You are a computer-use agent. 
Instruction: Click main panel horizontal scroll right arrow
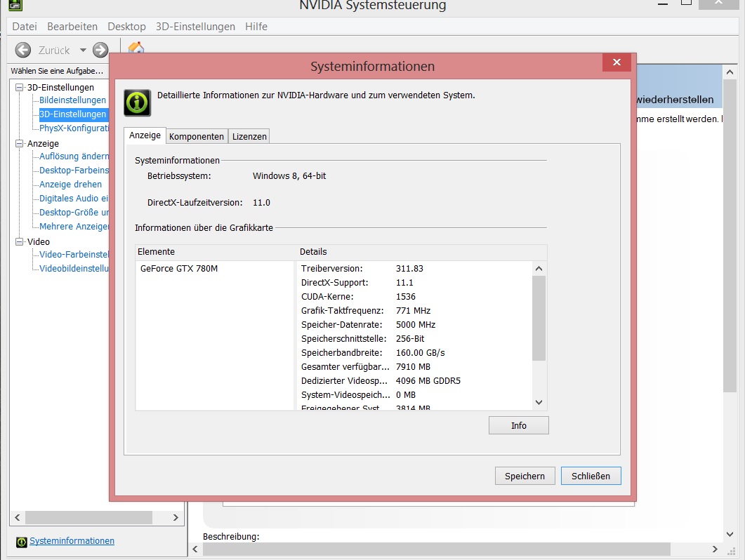tap(715, 549)
